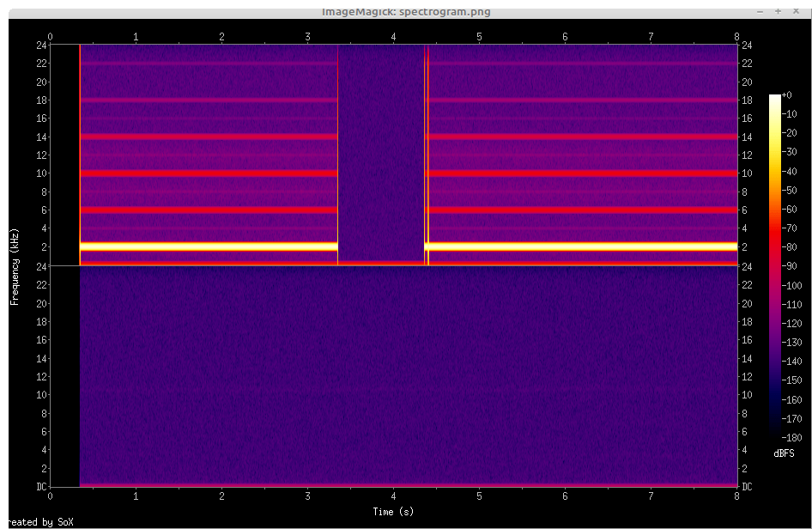The width and height of the screenshot is (812, 529).
Task: Click the -120 value on the dBFS scale
Action: pyautogui.click(x=791, y=324)
